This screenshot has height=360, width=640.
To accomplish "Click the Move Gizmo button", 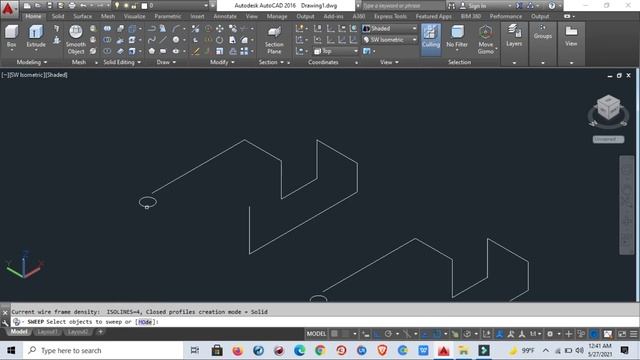I will point(486,39).
